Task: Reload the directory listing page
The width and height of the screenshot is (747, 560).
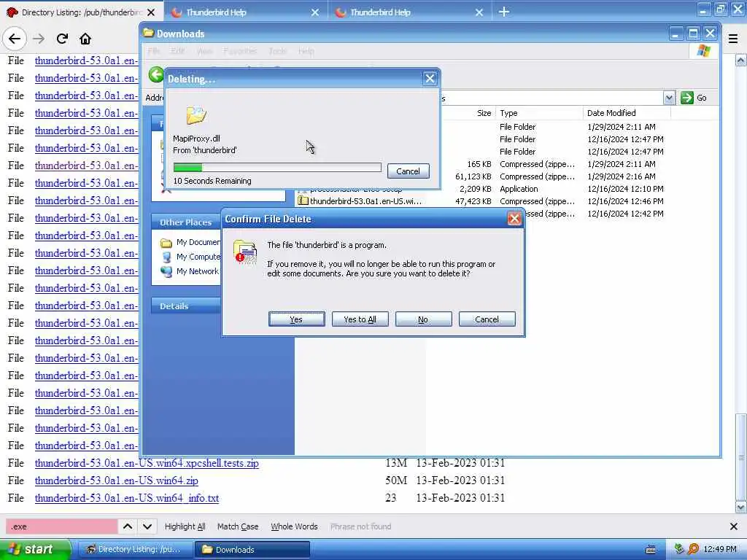Action: pyautogui.click(x=62, y=39)
